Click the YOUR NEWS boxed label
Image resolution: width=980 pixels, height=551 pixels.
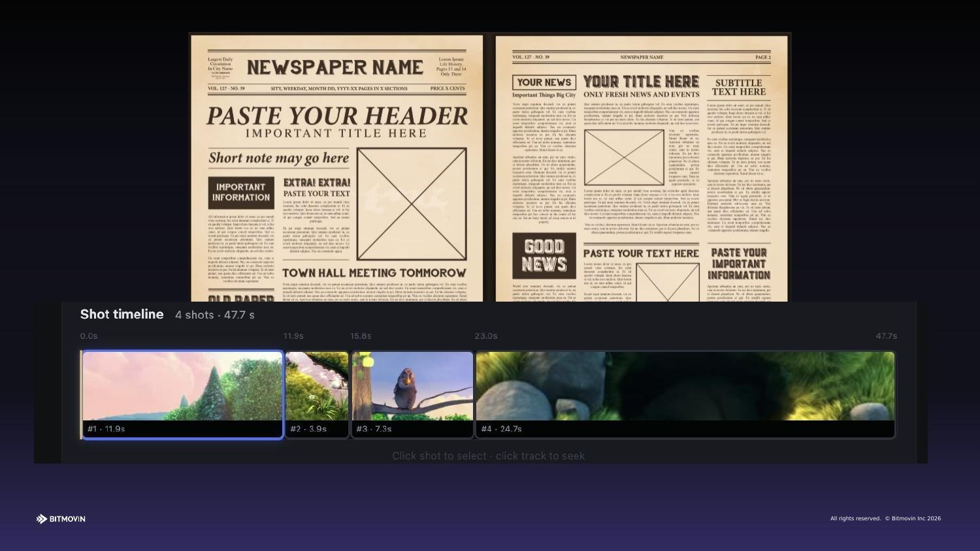click(544, 82)
